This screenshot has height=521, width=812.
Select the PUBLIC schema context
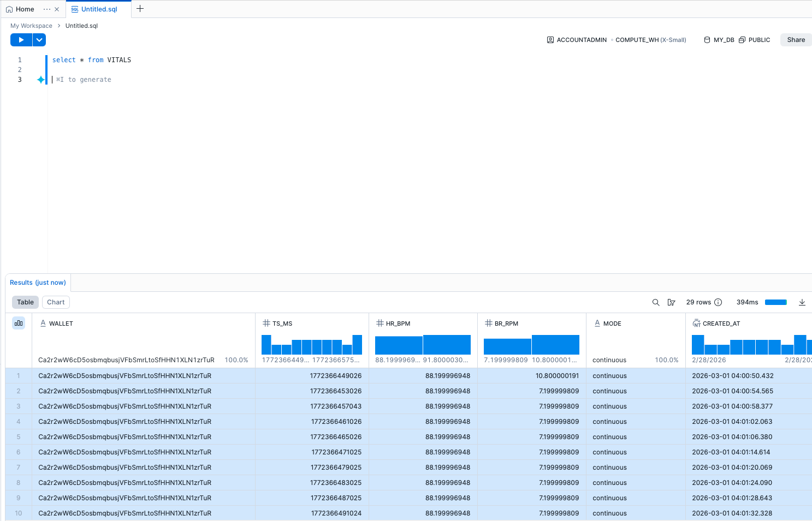(755, 40)
